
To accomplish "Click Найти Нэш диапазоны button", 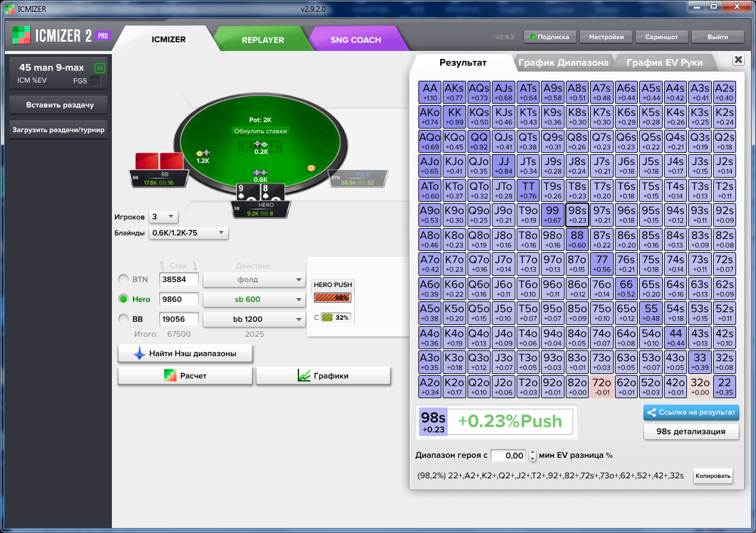I will (186, 353).
